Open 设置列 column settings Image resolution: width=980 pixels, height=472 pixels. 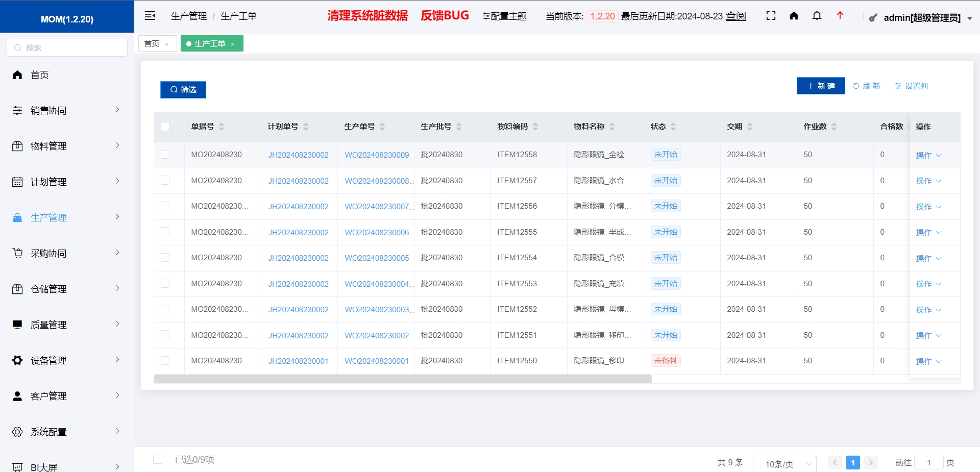coord(911,86)
